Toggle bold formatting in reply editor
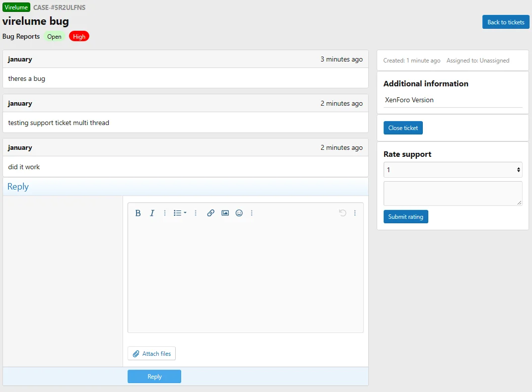This screenshot has height=392, width=532. click(138, 213)
